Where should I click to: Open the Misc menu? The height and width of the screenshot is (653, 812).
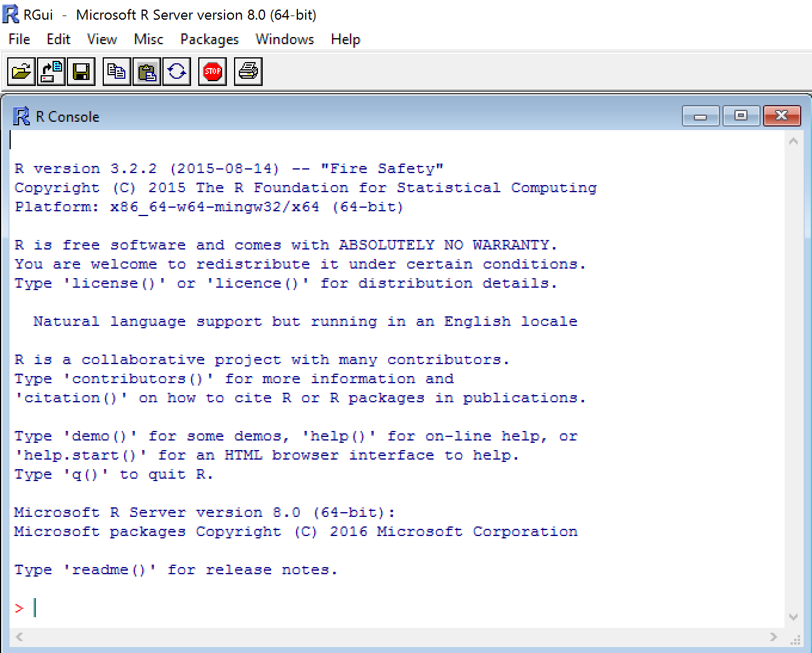click(149, 39)
